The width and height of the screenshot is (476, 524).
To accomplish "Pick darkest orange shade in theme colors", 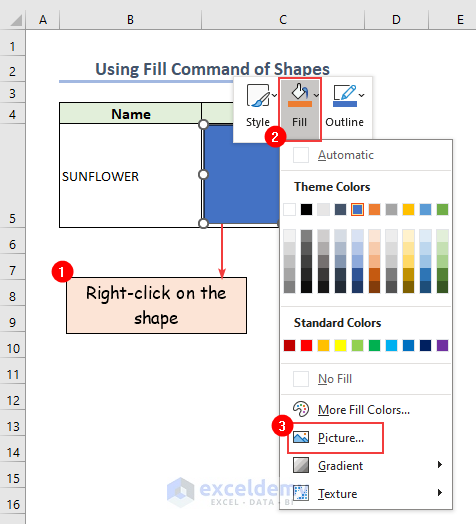I will coord(374,287).
